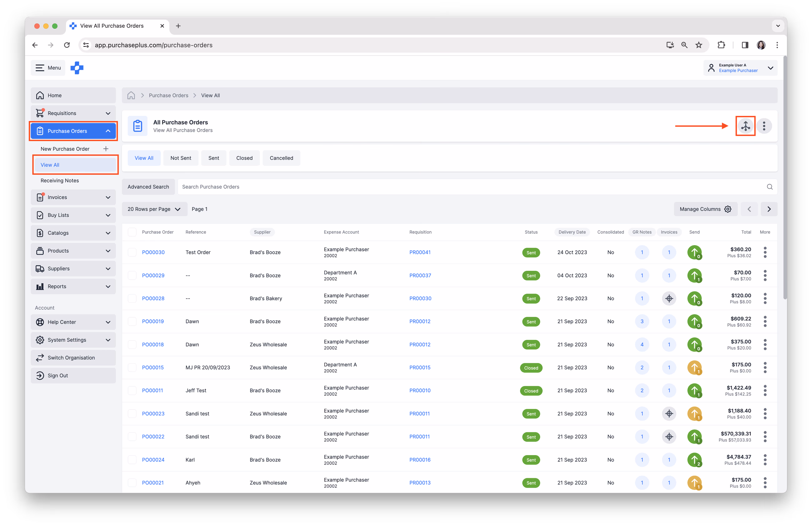Switch to the Not Sent tab

(181, 158)
